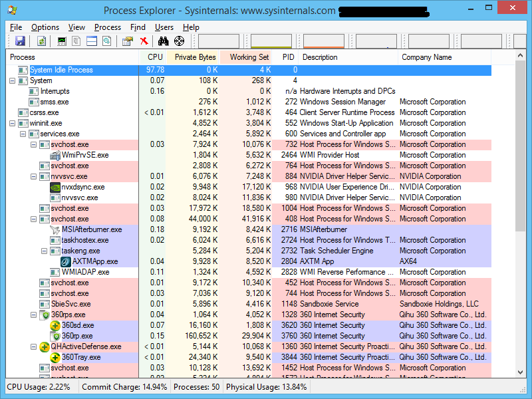Click the 360Tray.exe yellow plus icon

coord(56,357)
